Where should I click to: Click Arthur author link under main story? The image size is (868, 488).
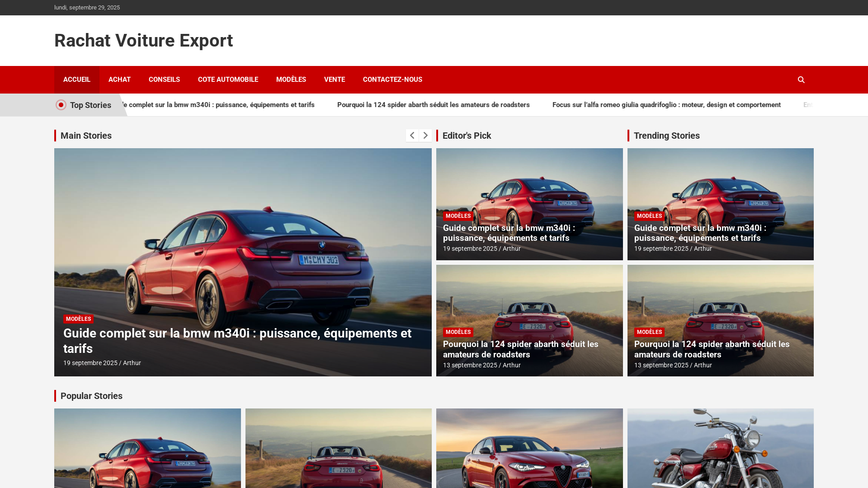[x=132, y=363]
